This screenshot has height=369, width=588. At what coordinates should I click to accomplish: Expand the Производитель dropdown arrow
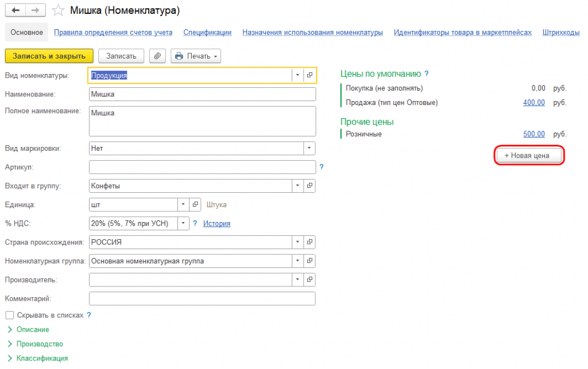pyautogui.click(x=297, y=279)
